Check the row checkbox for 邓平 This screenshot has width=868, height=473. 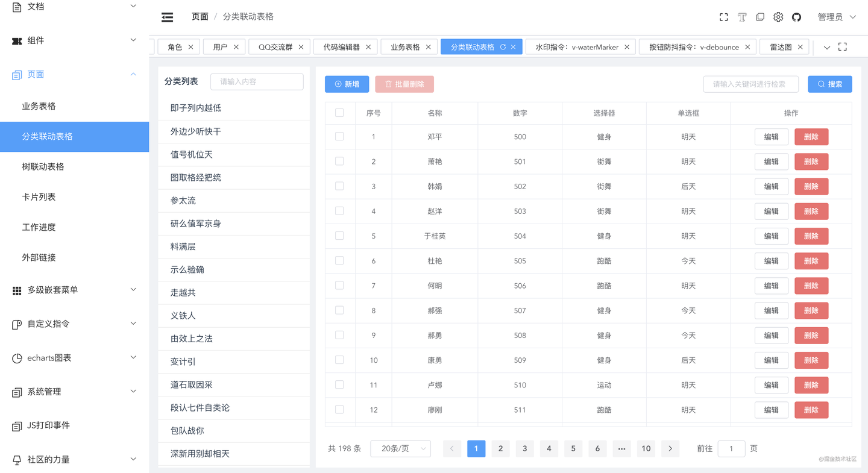pyautogui.click(x=340, y=136)
